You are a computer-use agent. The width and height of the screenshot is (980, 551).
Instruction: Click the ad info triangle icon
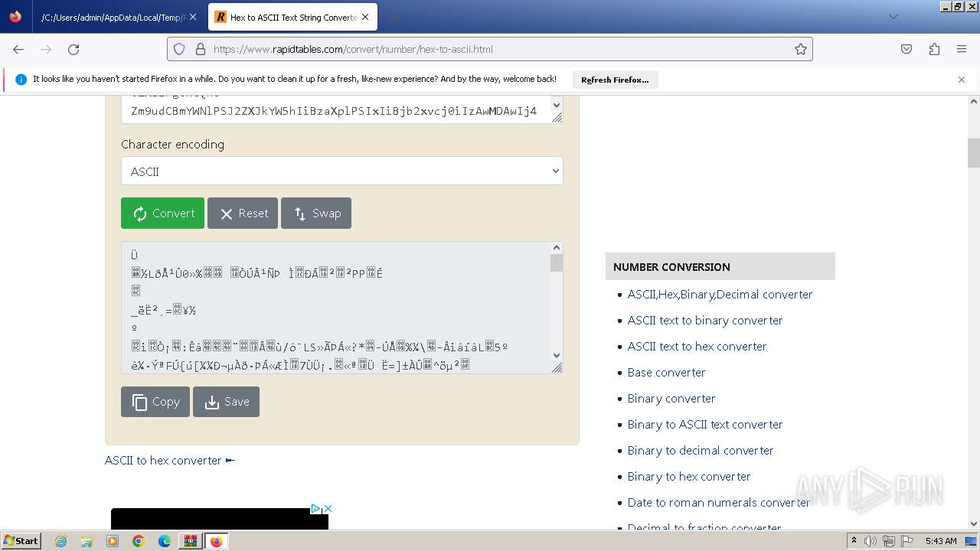315,509
